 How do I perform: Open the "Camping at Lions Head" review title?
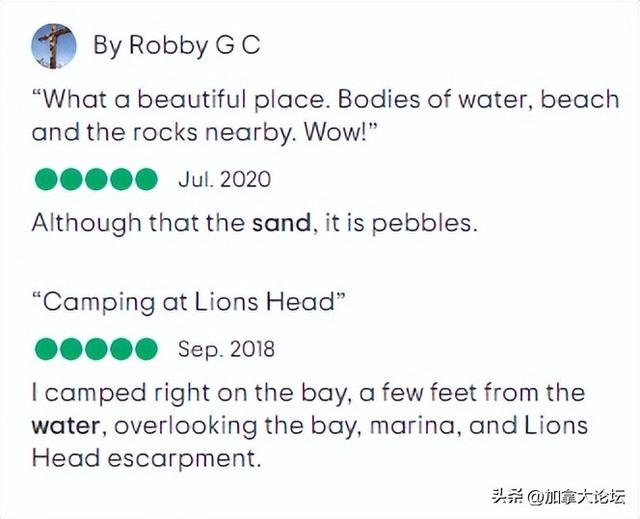pyautogui.click(x=189, y=302)
